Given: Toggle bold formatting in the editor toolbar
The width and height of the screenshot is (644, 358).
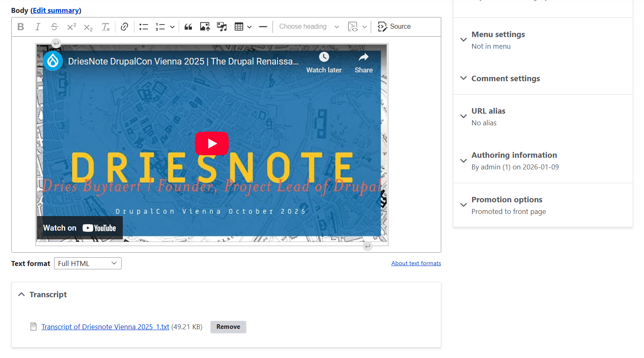Looking at the screenshot, I should 20,27.
